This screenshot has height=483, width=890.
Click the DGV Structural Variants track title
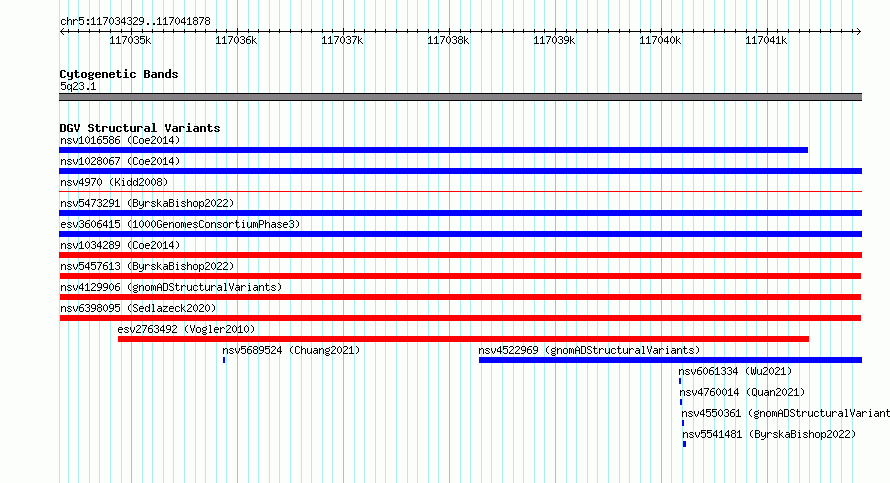(140, 128)
